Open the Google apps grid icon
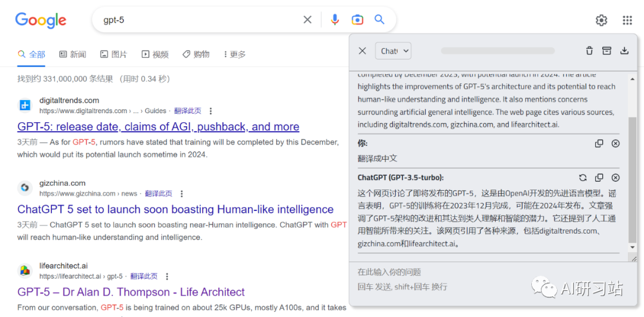The width and height of the screenshot is (644, 317). (x=627, y=20)
